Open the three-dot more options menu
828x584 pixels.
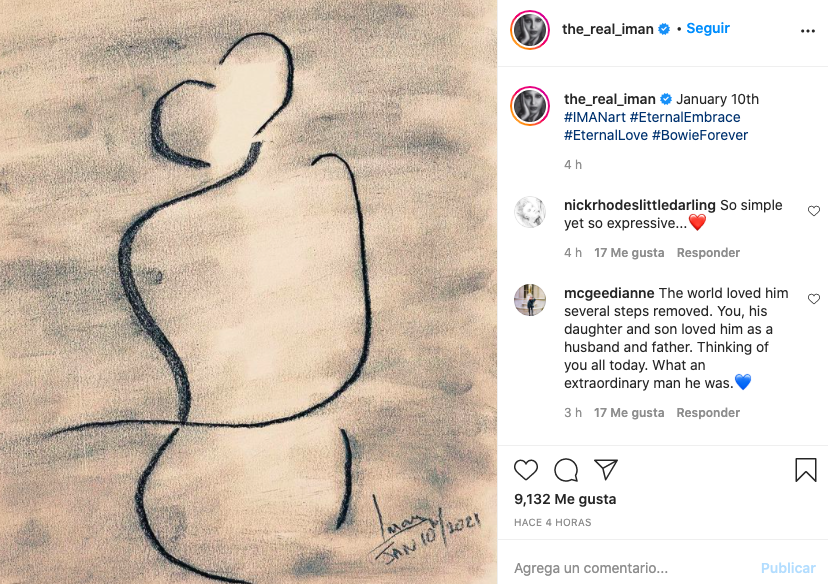click(x=808, y=31)
